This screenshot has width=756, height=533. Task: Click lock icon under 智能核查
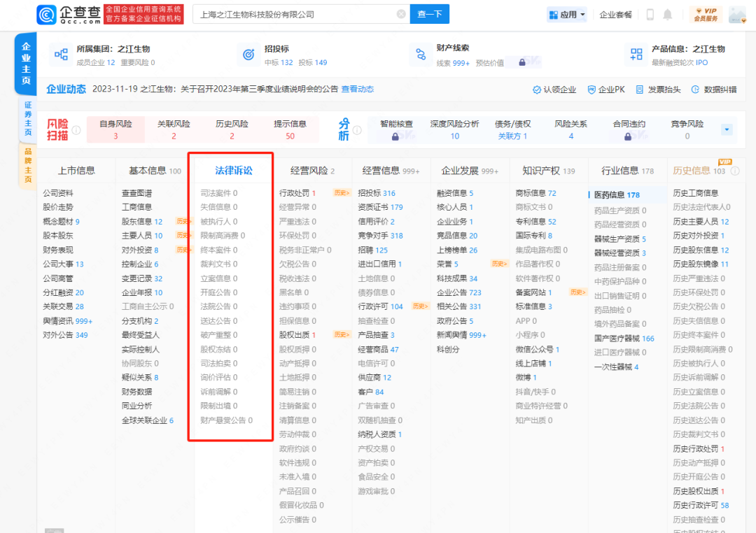click(x=395, y=137)
